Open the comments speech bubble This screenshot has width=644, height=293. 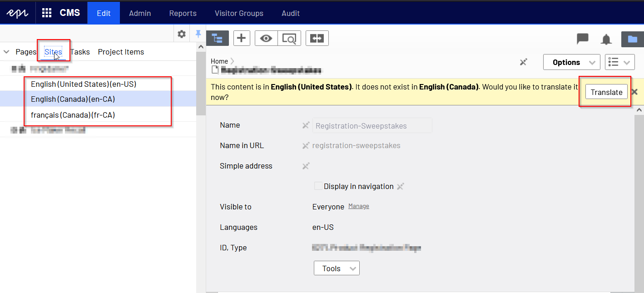pos(582,39)
